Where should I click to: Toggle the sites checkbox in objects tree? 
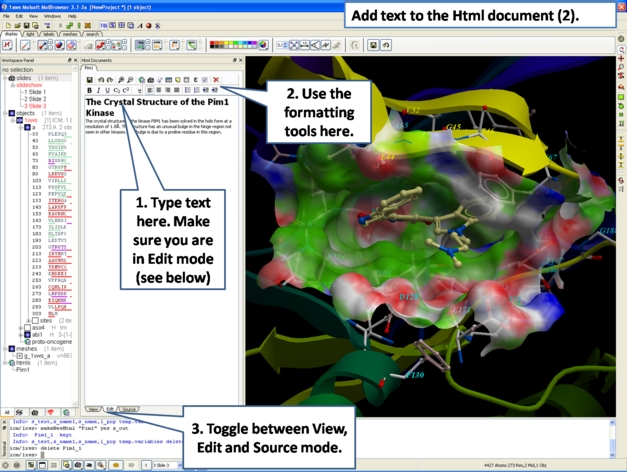pyautogui.click(x=36, y=320)
